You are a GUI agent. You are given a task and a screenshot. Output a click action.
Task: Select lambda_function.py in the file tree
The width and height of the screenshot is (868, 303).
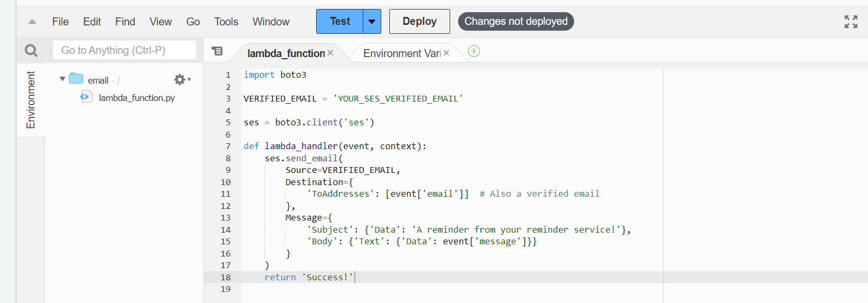(137, 98)
